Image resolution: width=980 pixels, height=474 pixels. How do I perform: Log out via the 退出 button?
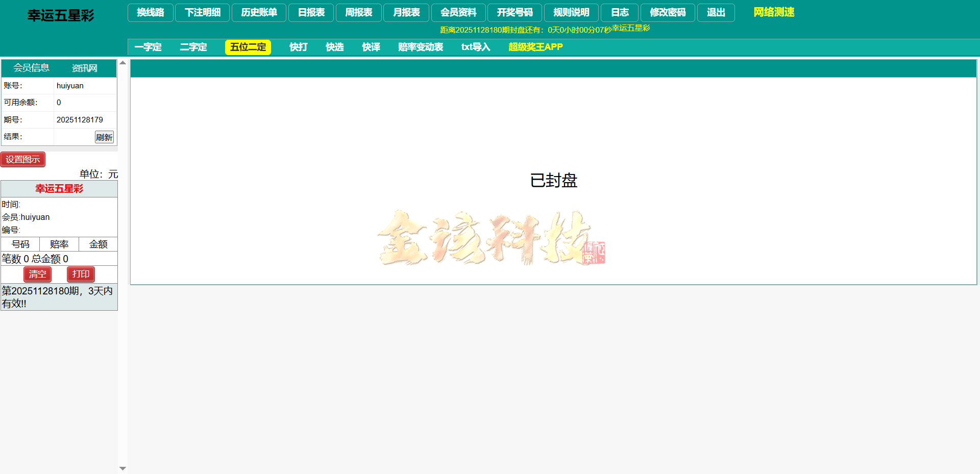coord(716,13)
